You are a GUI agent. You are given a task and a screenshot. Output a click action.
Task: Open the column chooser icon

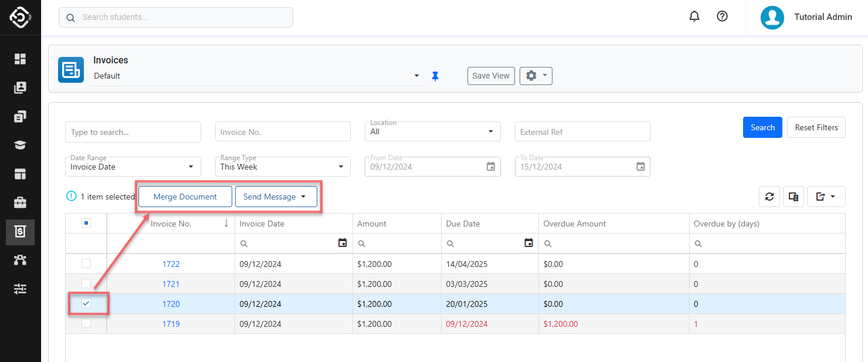point(794,197)
